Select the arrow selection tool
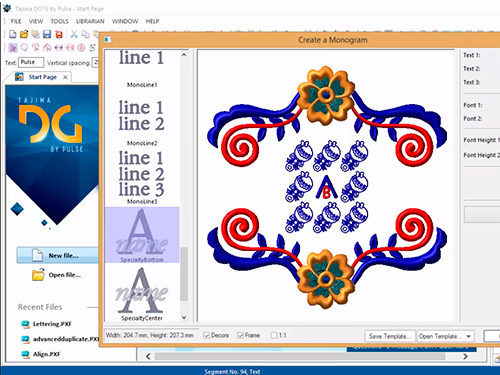 [x=13, y=48]
